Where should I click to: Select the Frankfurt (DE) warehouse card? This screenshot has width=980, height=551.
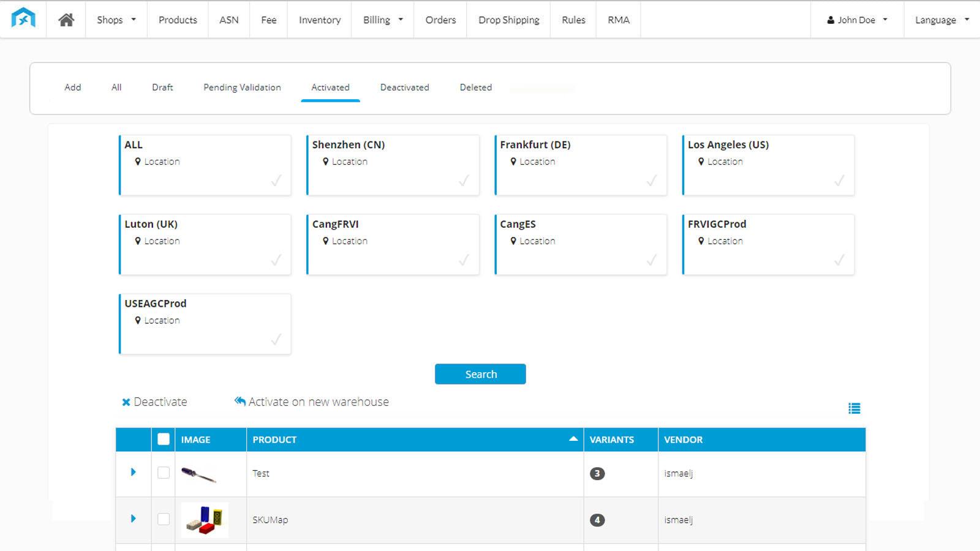pyautogui.click(x=580, y=165)
